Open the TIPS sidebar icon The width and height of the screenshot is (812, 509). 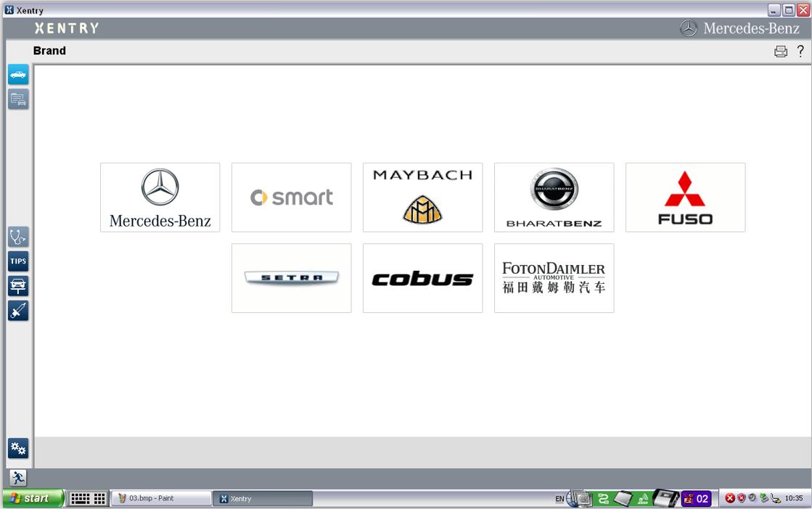tap(18, 261)
